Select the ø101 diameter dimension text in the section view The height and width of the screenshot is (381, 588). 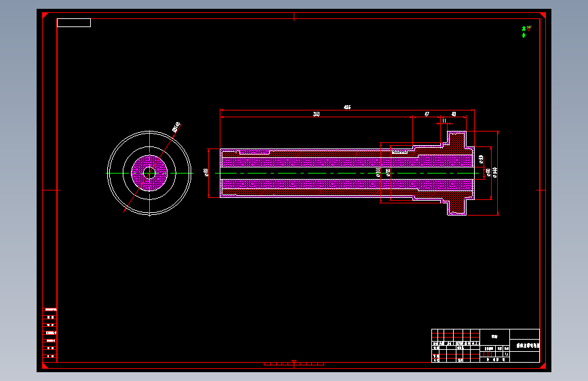click(378, 172)
